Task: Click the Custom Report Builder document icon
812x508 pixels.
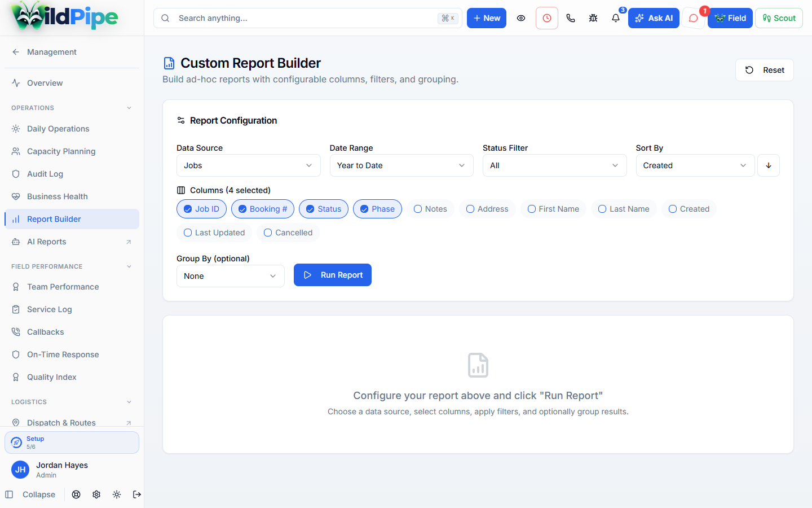Action: tap(169, 63)
